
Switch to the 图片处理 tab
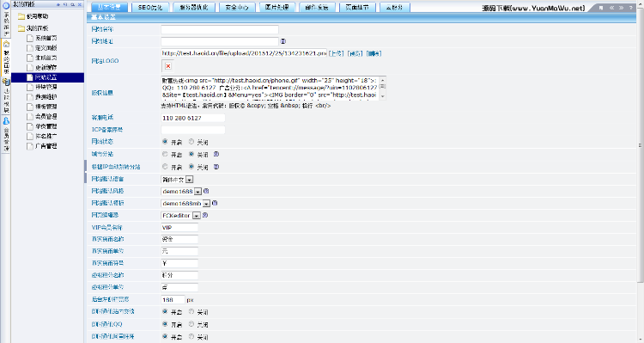276,8
